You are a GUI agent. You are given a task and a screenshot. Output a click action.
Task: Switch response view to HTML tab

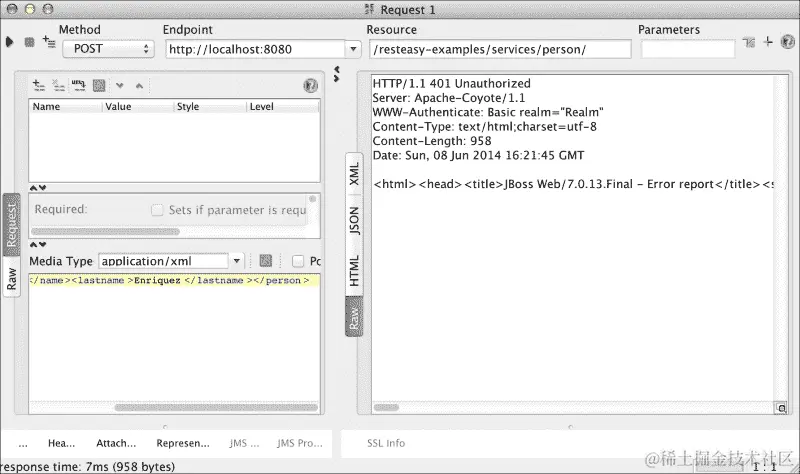(354, 270)
